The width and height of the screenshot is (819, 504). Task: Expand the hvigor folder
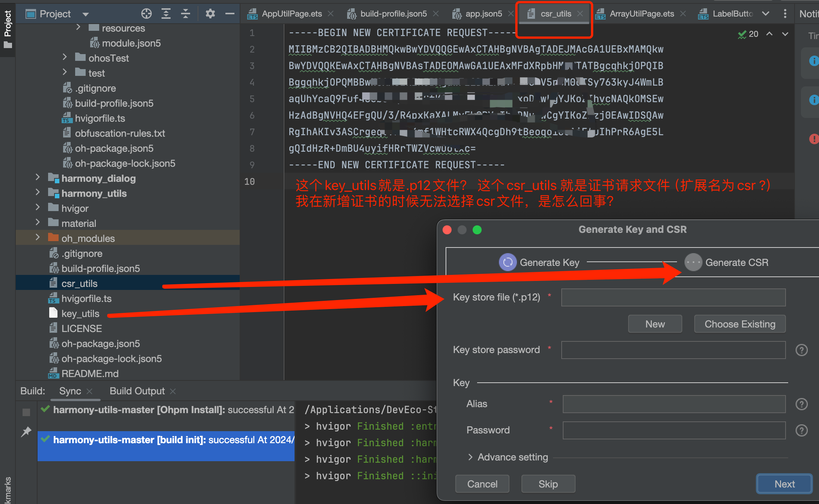coord(38,207)
